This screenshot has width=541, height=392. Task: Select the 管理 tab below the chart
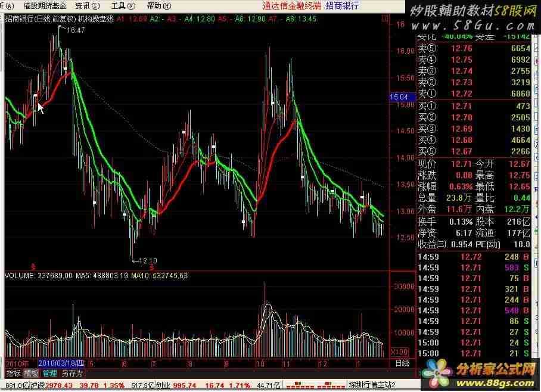tap(49, 374)
